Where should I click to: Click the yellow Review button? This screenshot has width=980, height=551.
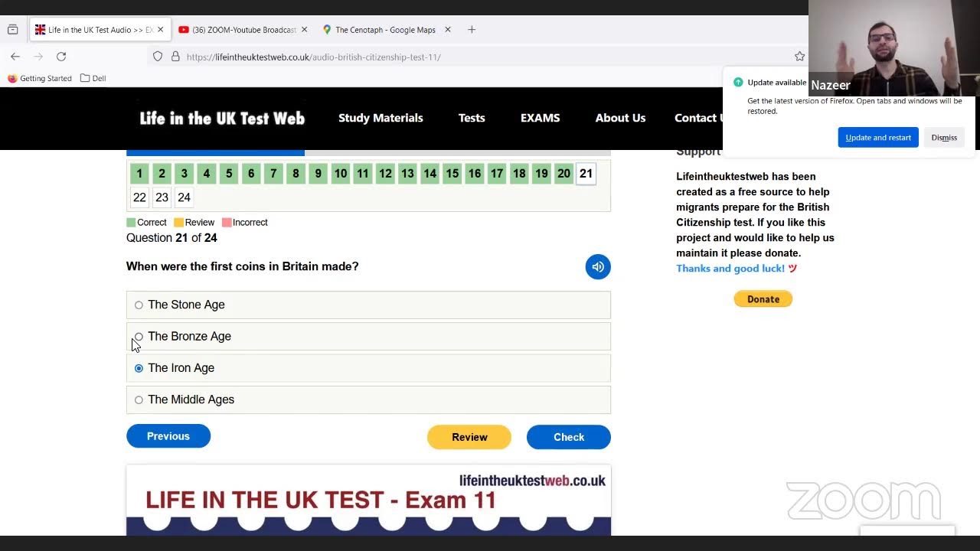pos(469,437)
